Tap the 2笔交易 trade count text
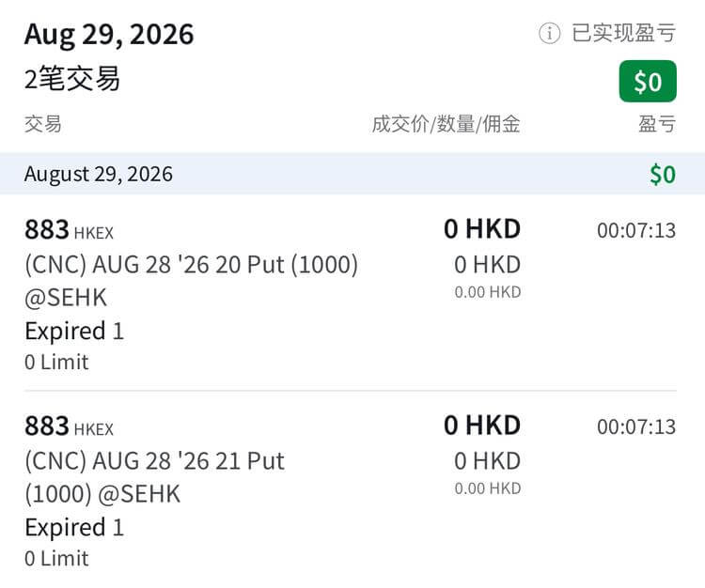This screenshot has width=705, height=588. [x=72, y=79]
